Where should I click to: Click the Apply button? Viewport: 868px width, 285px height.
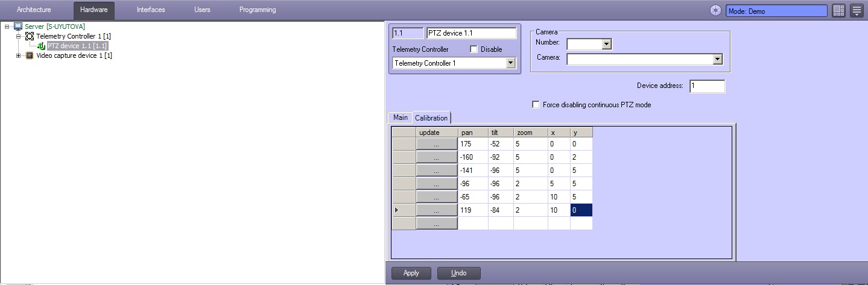click(411, 273)
